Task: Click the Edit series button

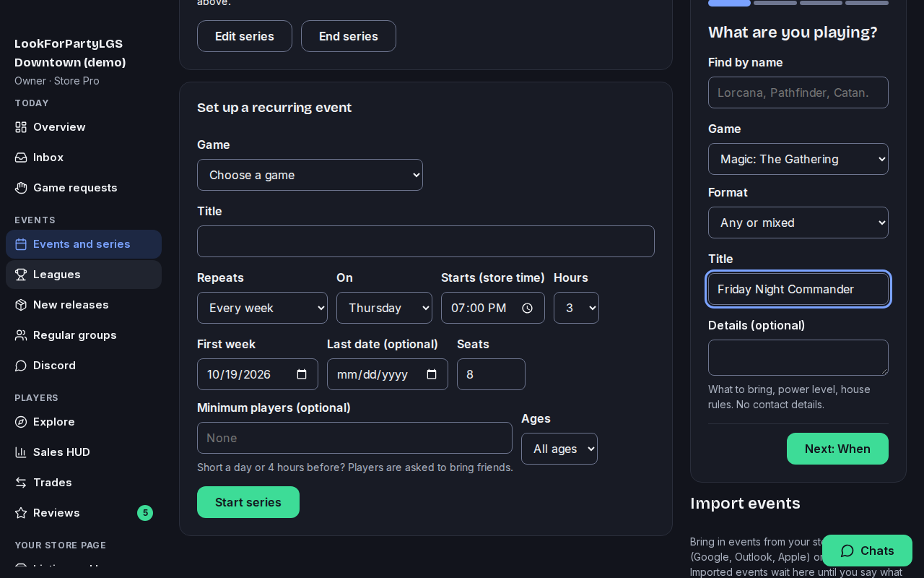Action: [245, 36]
